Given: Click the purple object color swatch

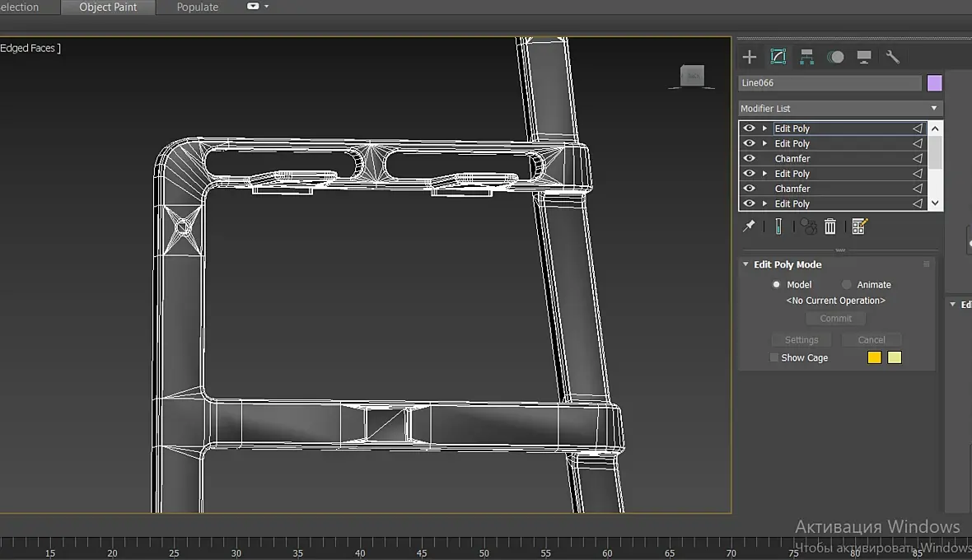Looking at the screenshot, I should tap(934, 82).
